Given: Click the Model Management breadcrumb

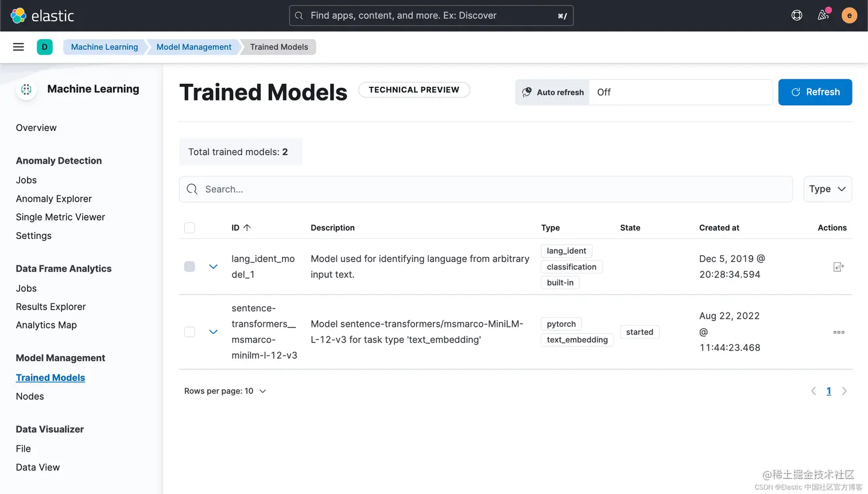Looking at the screenshot, I should (x=194, y=47).
